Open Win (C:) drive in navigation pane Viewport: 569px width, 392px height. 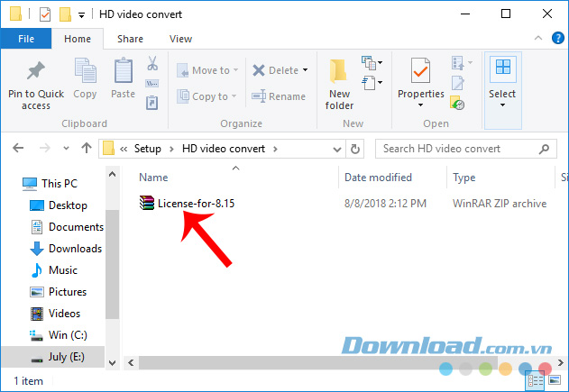[58, 335]
